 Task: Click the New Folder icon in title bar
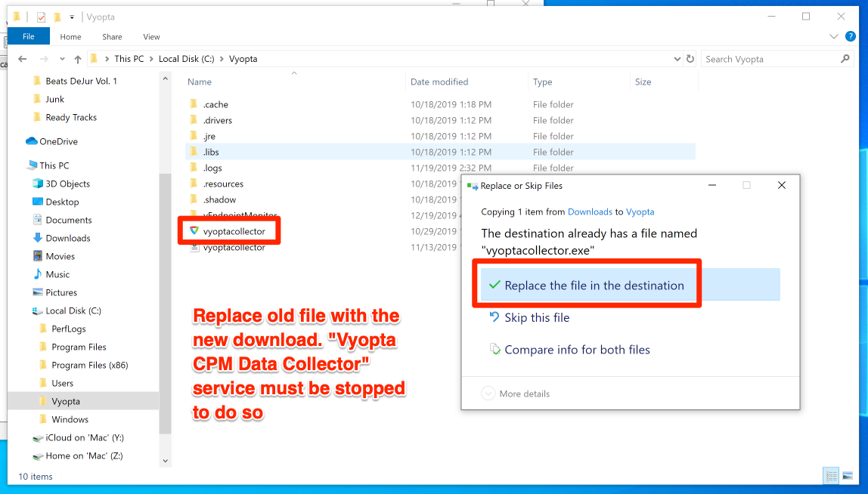click(57, 17)
